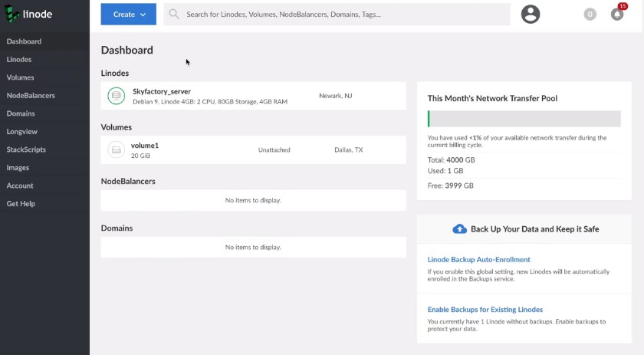644x355 pixels.
Task: Open Linode Backup Auto-Enrollment link
Action: (x=478, y=259)
